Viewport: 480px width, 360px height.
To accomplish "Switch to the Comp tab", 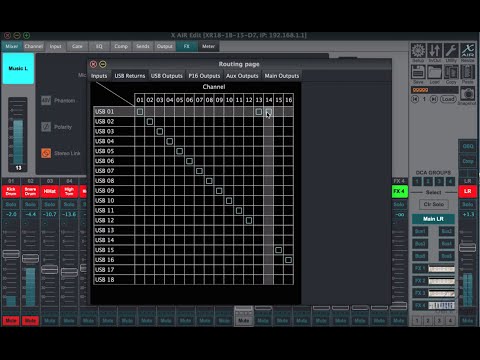I will click(x=121, y=46).
